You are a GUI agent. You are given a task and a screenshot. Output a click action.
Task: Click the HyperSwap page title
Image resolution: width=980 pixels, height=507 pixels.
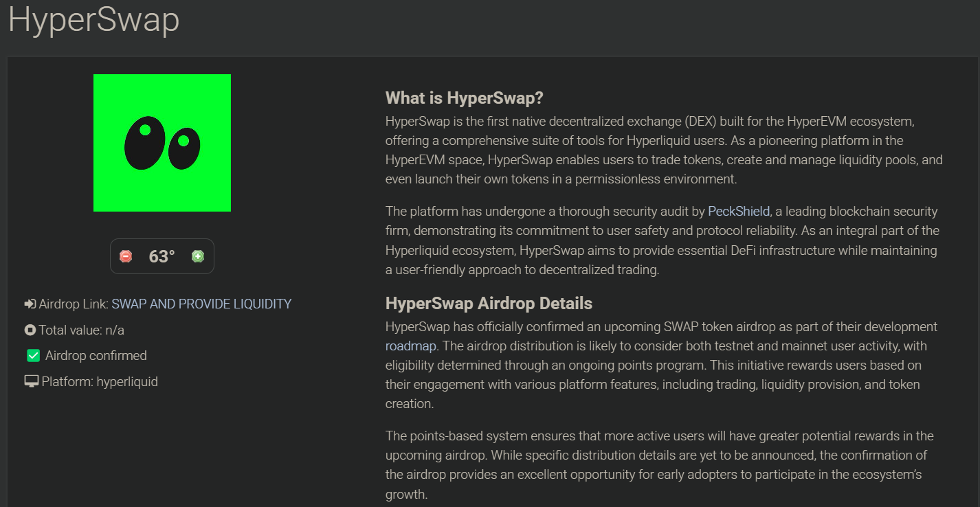94,19
